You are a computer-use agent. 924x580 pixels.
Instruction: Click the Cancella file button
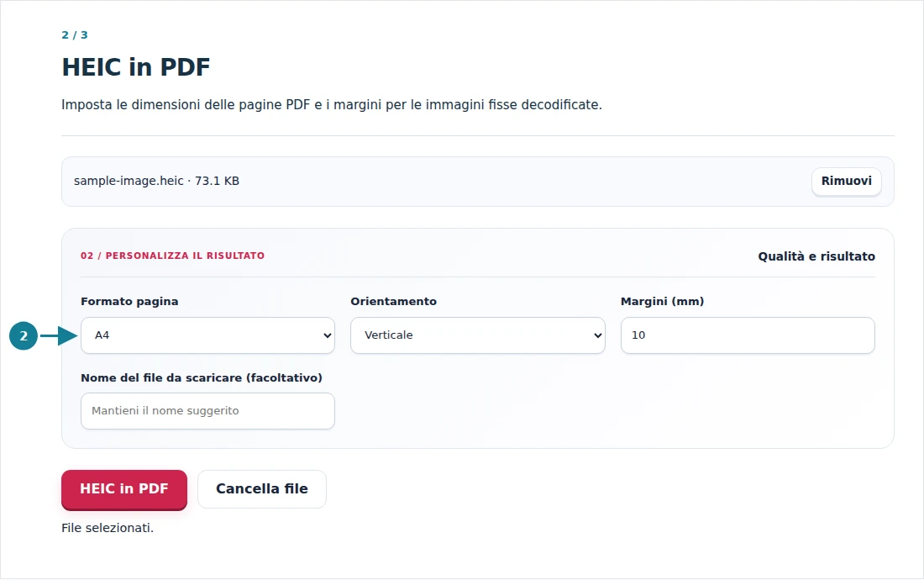261,489
